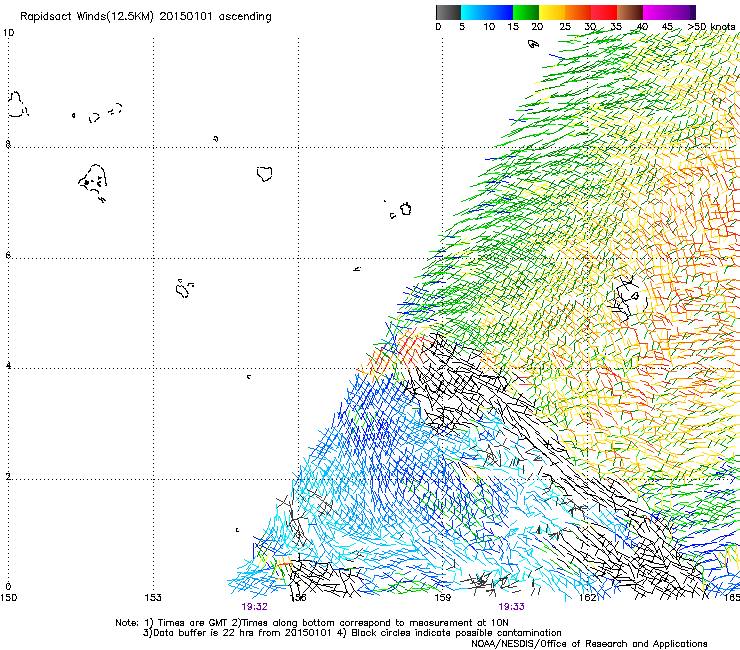The width and height of the screenshot is (740, 650).
Task: Pick the orange 25-30 knots legend swatch
Action: [x=578, y=12]
